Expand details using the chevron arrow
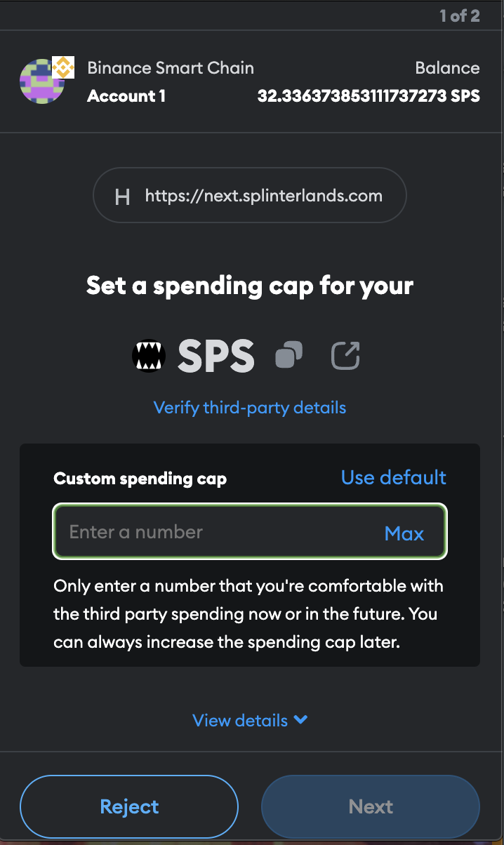 300,719
